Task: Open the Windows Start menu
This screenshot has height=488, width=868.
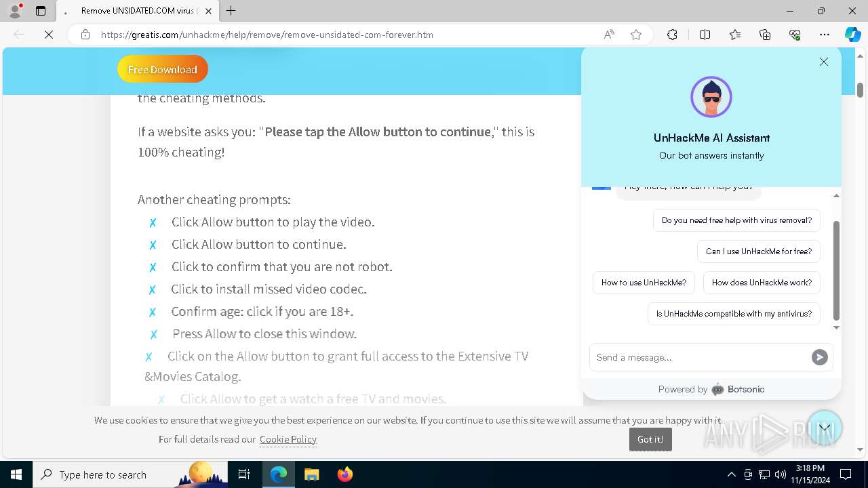Action: tap(16, 474)
